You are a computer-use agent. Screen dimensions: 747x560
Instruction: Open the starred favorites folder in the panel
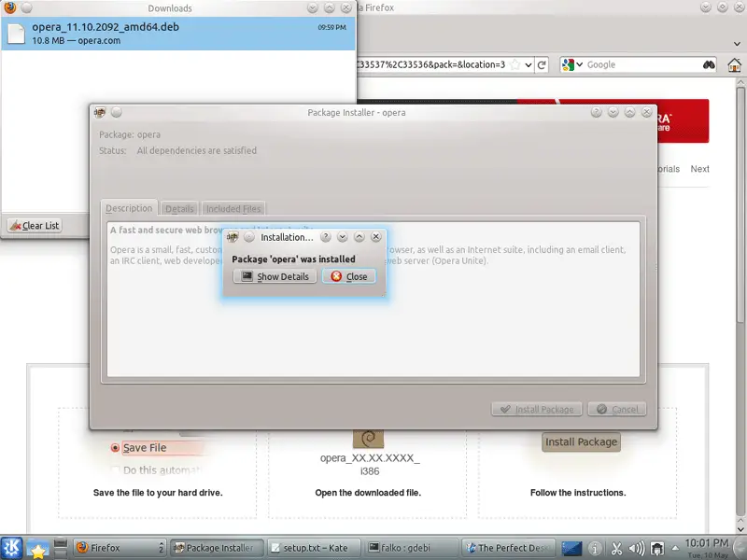click(37, 549)
